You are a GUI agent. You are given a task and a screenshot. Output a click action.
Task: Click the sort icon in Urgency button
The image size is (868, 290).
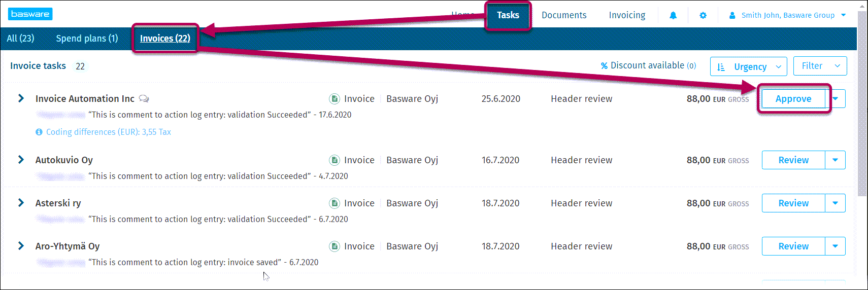pos(721,67)
